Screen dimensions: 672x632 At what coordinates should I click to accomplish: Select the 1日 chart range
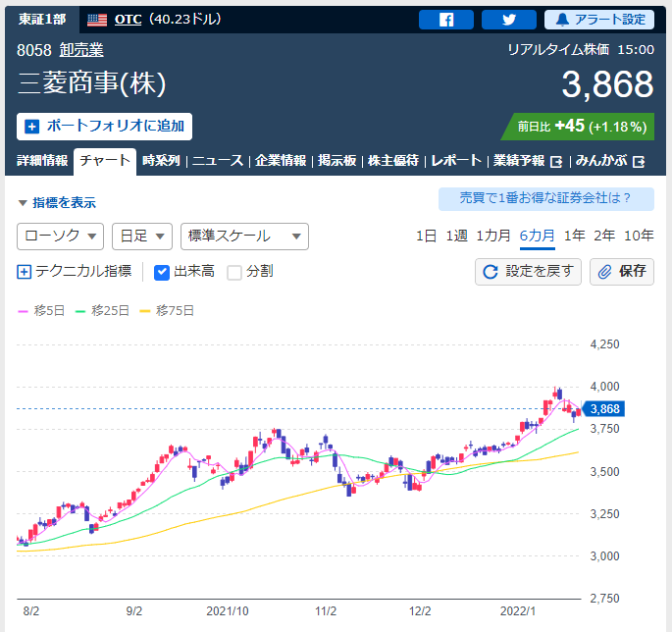(426, 236)
